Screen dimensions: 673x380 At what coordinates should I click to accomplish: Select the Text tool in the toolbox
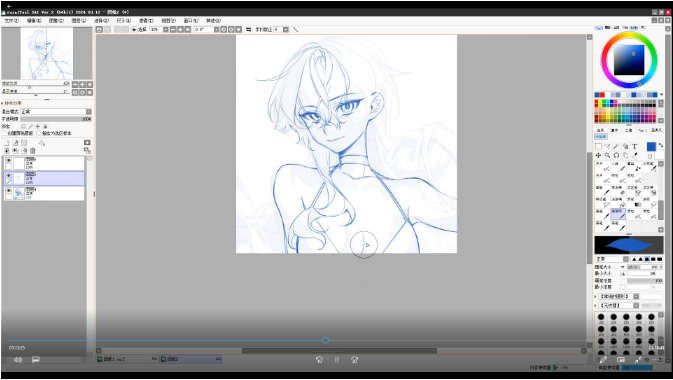pyautogui.click(x=634, y=146)
